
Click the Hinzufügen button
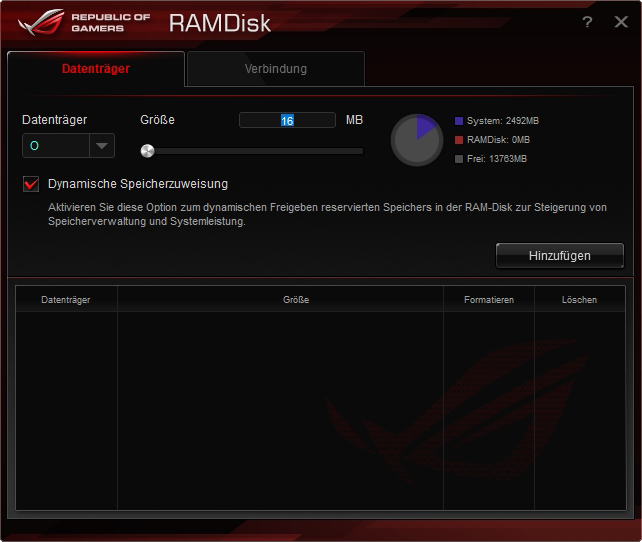pyautogui.click(x=560, y=256)
